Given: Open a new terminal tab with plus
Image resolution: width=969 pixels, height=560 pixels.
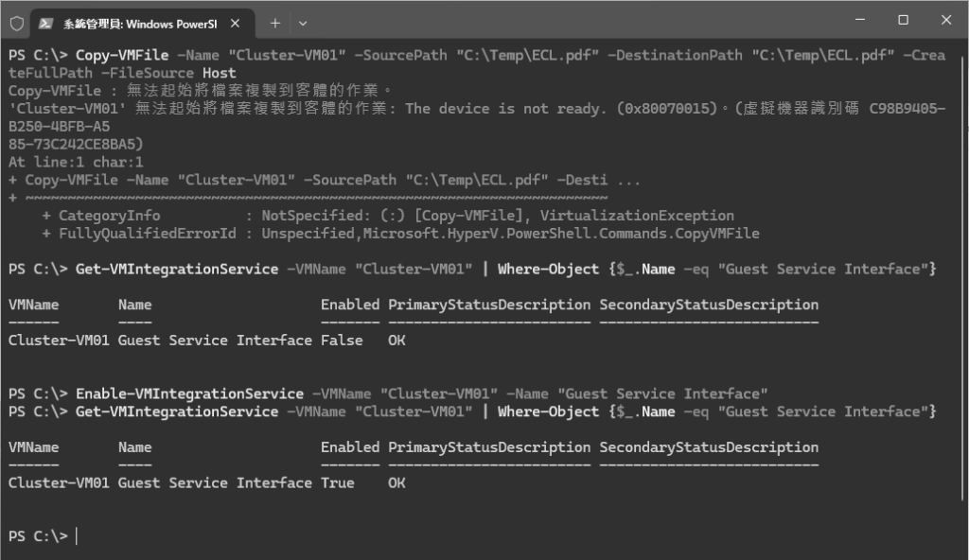Looking at the screenshot, I should [x=275, y=24].
